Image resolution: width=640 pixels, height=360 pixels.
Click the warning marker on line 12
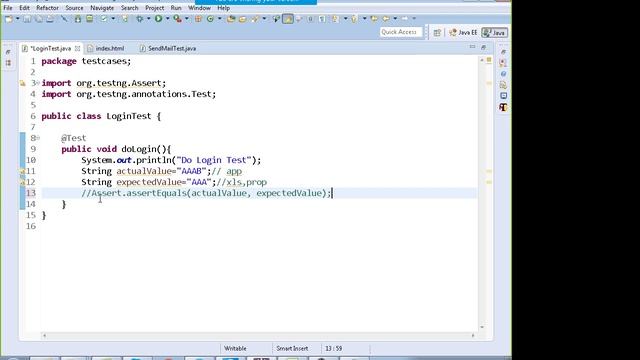[x=23, y=182]
